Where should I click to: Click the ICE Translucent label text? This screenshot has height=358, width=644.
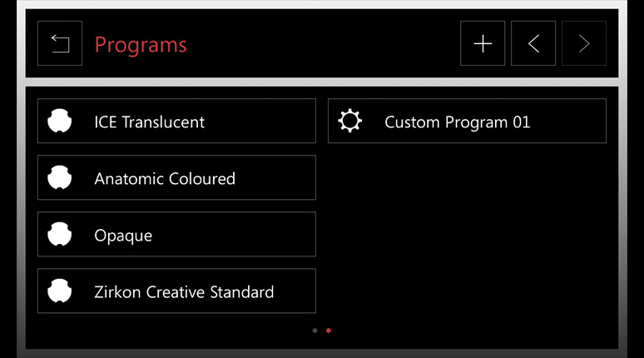[x=150, y=122]
